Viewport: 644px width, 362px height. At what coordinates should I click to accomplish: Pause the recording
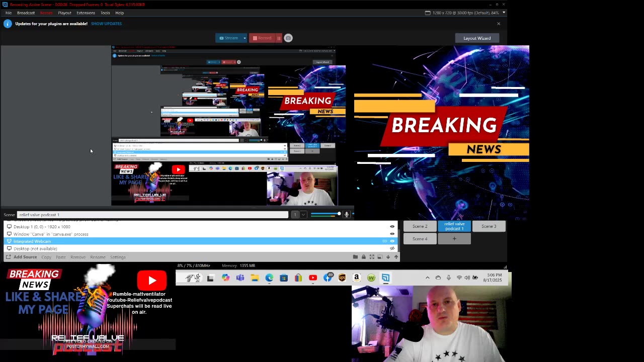279,38
